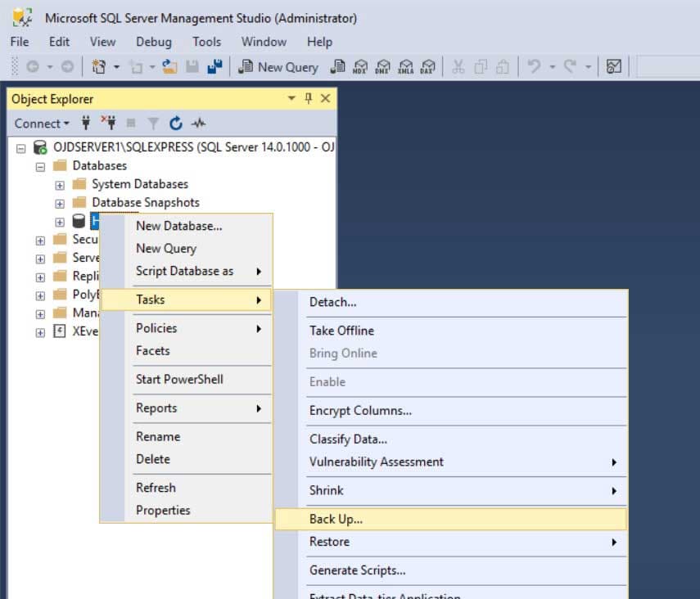
Task: Click the Save All icon
Action: point(215,67)
